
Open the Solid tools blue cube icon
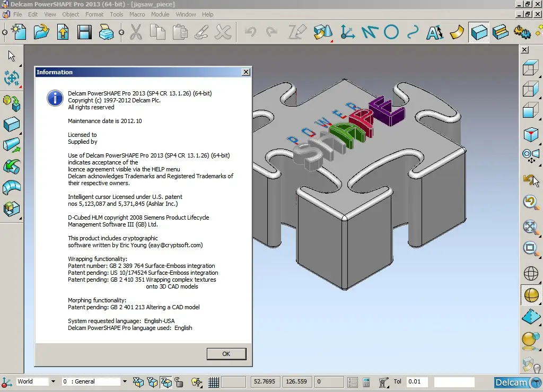[479, 32]
